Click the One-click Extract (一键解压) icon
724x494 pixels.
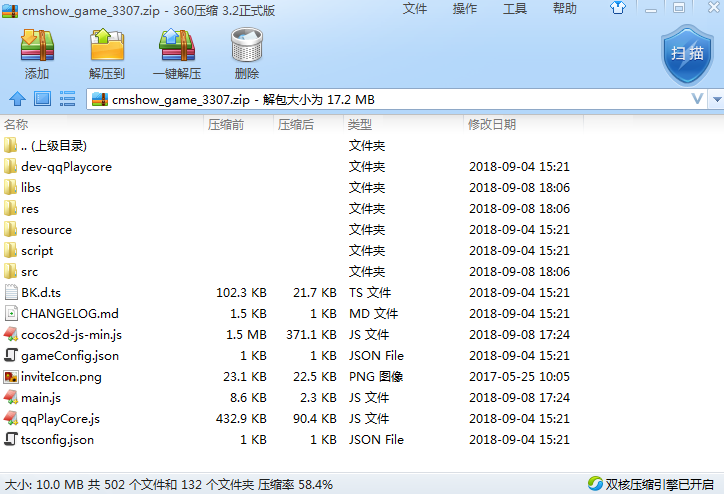[x=177, y=45]
